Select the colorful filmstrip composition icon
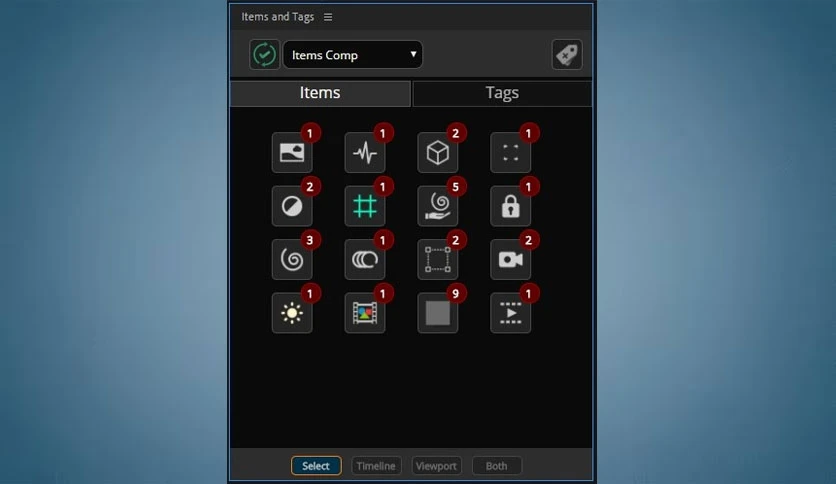This screenshot has width=836, height=484. tap(365, 313)
